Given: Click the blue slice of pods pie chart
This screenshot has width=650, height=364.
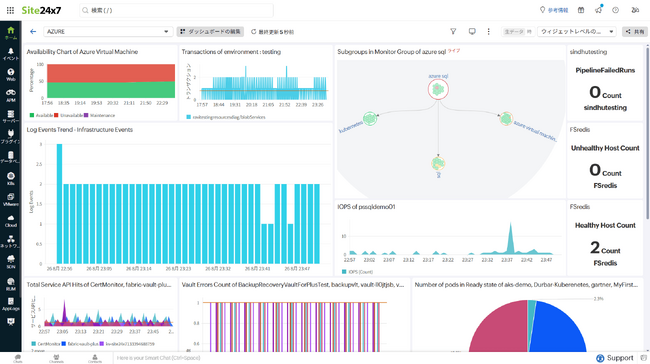Looking at the screenshot, I should click(558, 328).
